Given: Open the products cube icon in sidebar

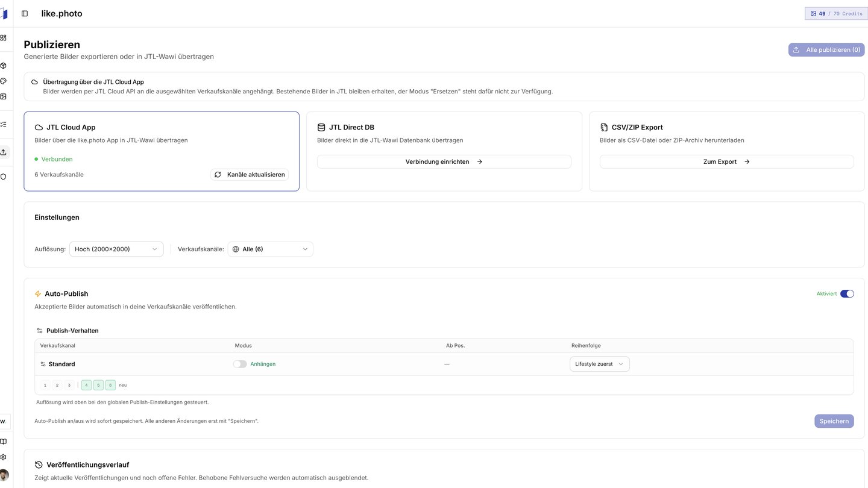Looking at the screenshot, I should pos(3,66).
